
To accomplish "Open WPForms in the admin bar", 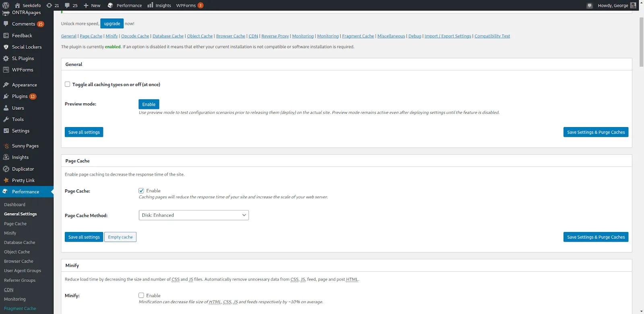I will (x=190, y=5).
